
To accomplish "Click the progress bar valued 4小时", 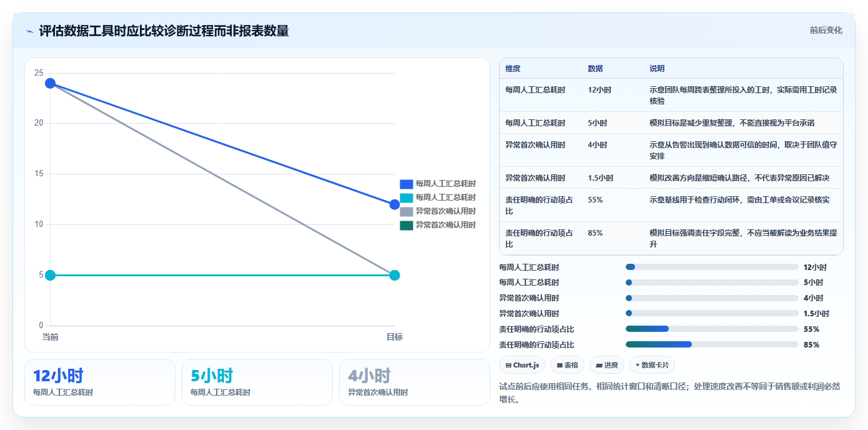I will 712,298.
